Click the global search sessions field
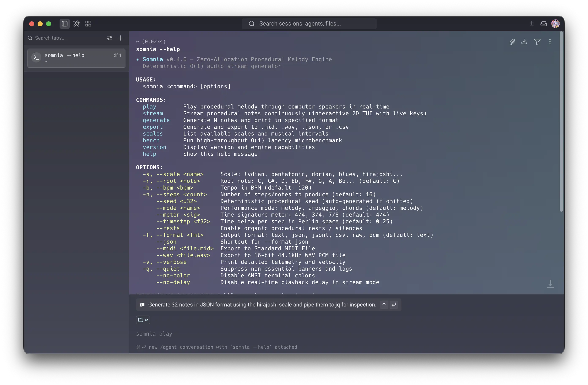The height and width of the screenshot is (385, 588). (309, 24)
